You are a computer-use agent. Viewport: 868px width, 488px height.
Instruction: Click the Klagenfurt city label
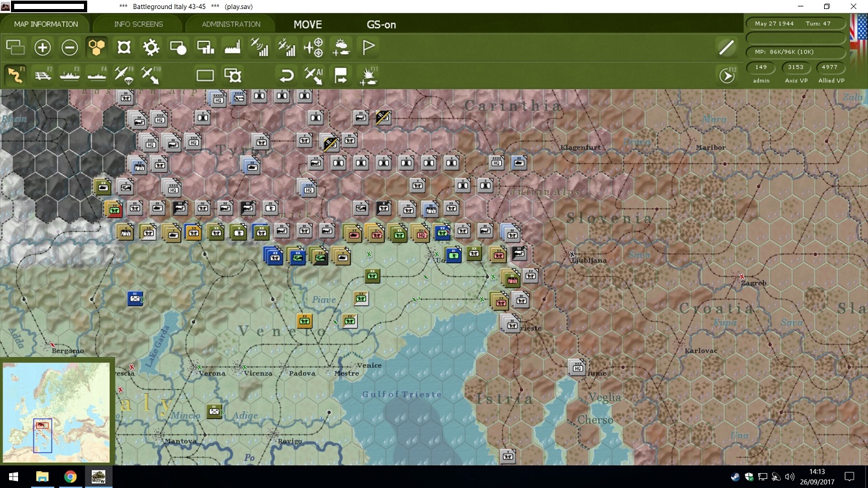[x=581, y=147]
